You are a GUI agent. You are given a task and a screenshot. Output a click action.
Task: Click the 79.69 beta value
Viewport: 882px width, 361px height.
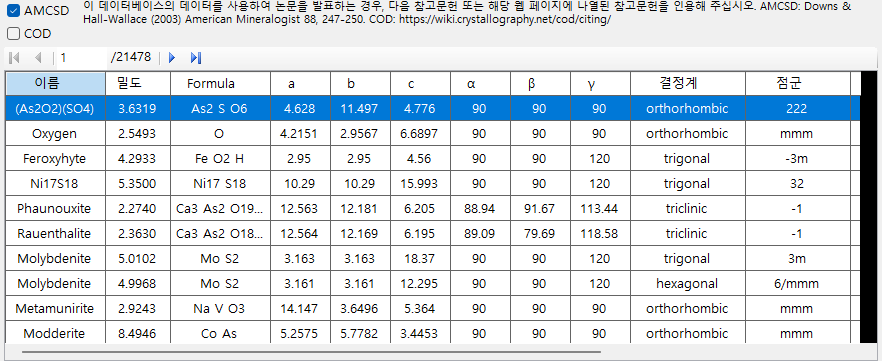541,233
